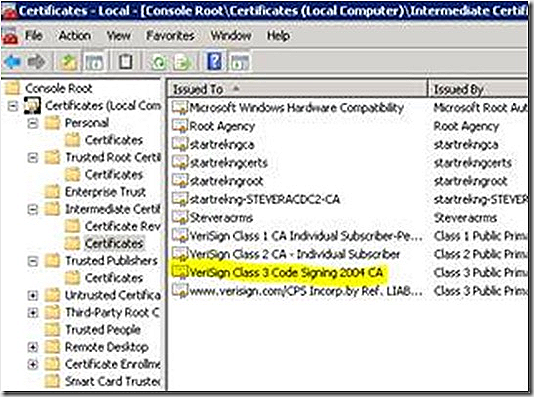Select Certificates under Trusted Root Certification

pos(114,175)
